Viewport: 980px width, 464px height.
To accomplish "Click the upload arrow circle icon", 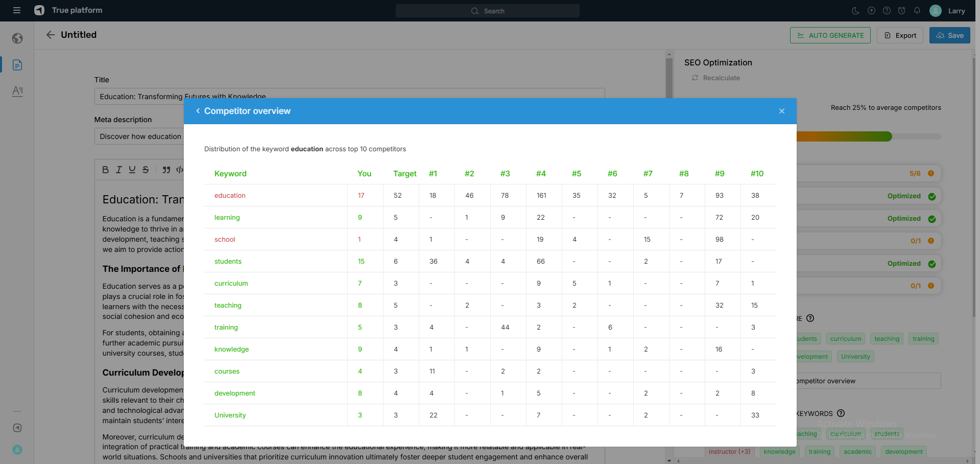I will click(x=871, y=11).
